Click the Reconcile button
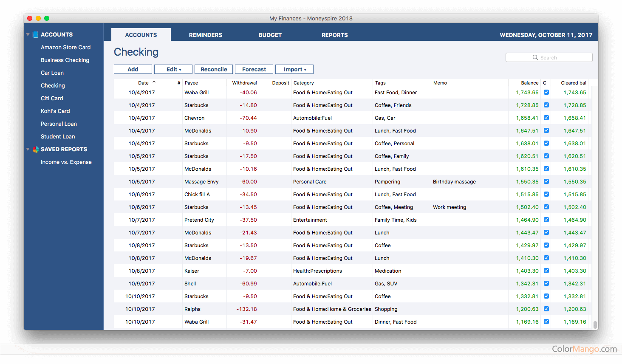The width and height of the screenshot is (622, 364). [214, 69]
